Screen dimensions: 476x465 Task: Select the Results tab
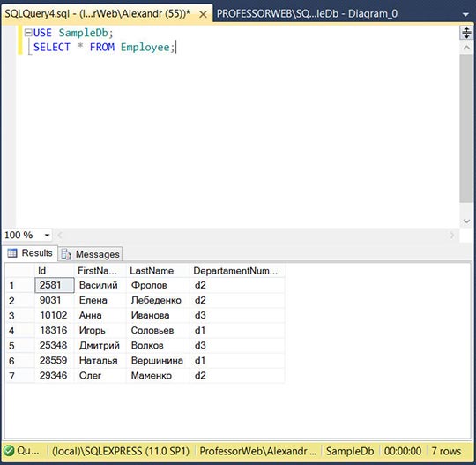(x=30, y=253)
